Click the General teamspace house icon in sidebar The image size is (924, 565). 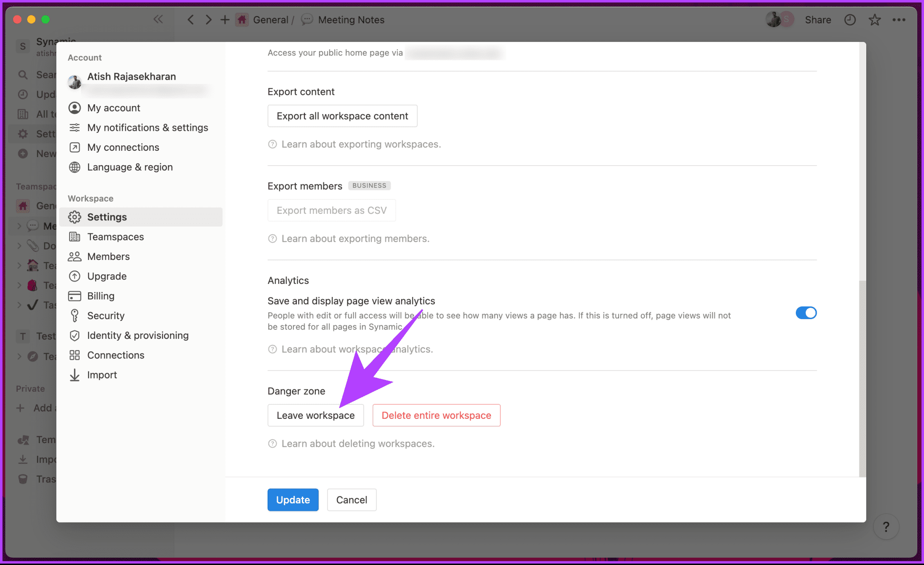pyautogui.click(x=23, y=206)
